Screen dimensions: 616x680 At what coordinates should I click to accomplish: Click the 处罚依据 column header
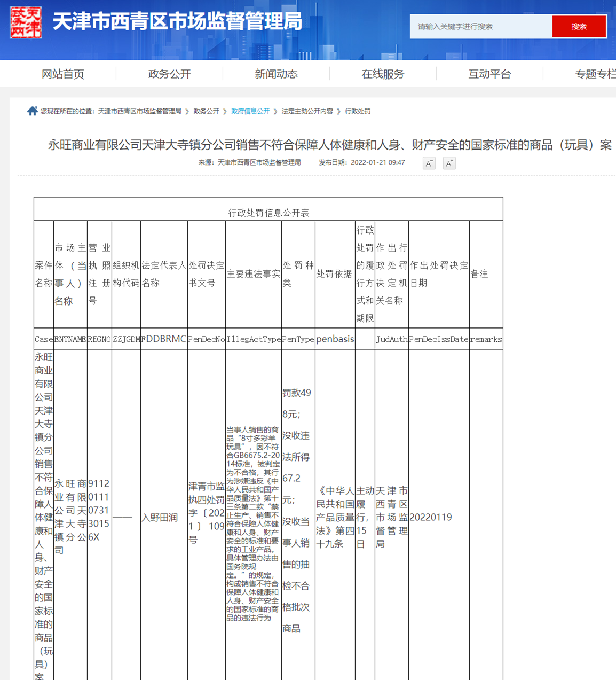click(x=334, y=274)
